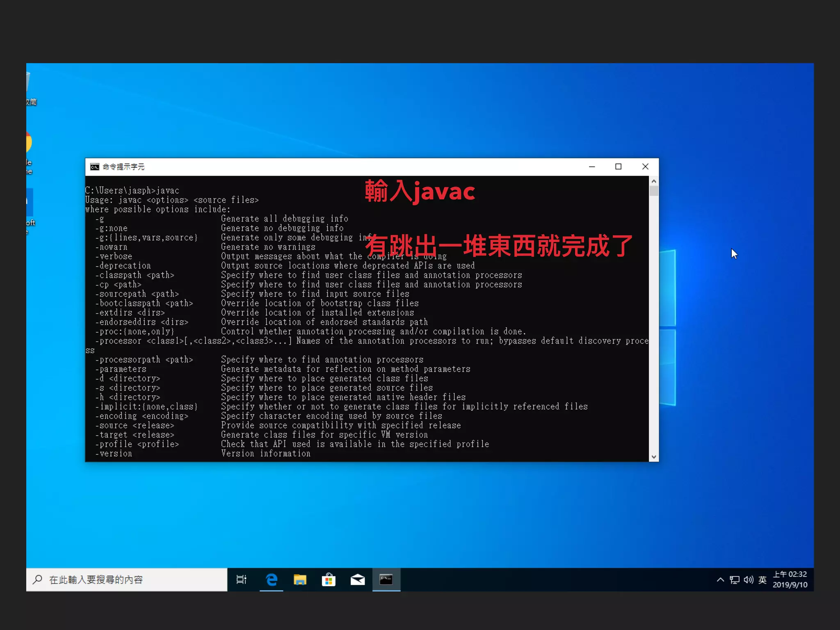840x630 pixels.
Task: Click the search box magnifier icon
Action: (x=38, y=580)
